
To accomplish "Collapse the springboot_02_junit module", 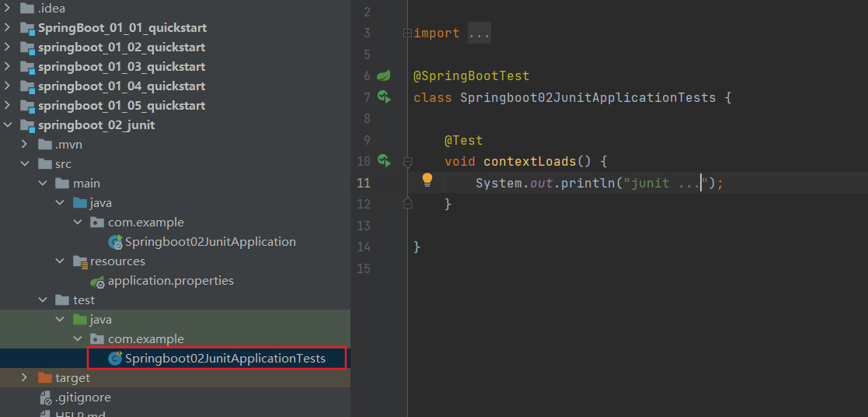I will (x=7, y=125).
